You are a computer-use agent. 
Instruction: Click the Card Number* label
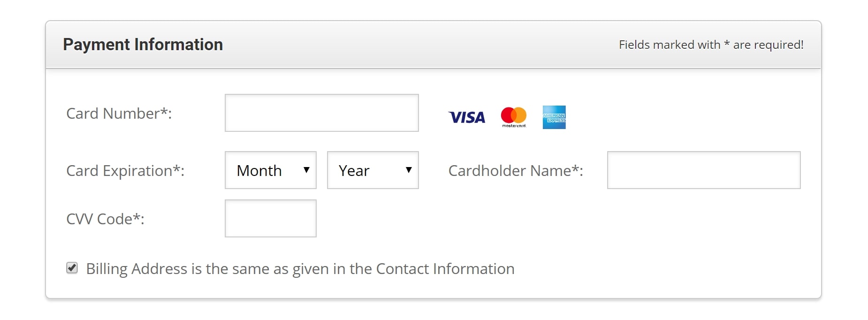(x=119, y=114)
